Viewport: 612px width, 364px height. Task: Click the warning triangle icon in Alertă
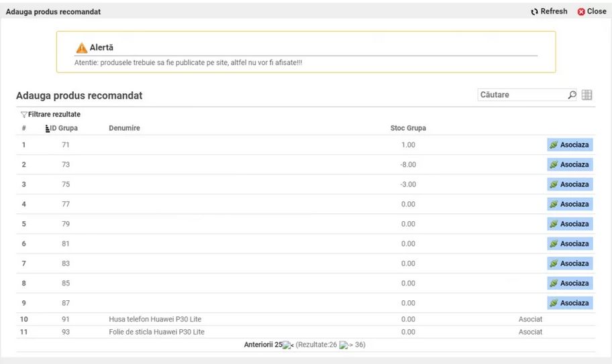pyautogui.click(x=81, y=48)
